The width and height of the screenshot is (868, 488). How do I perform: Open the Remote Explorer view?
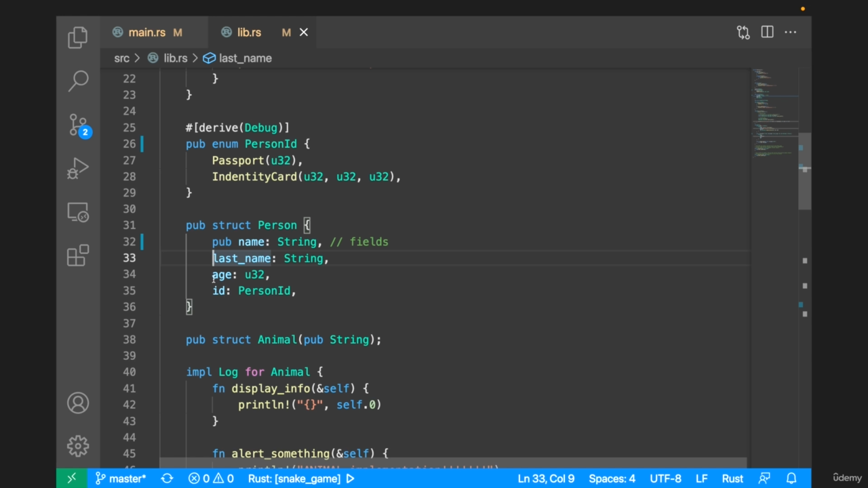click(78, 213)
